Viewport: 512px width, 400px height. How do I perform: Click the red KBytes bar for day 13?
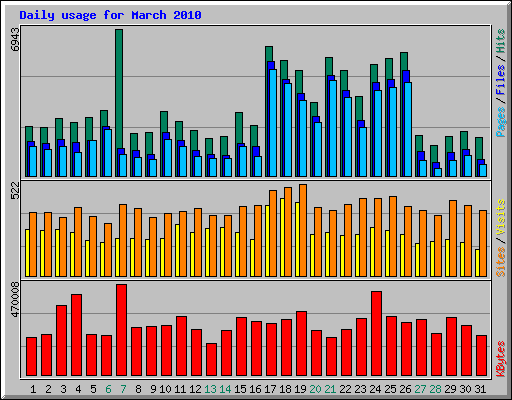tap(211, 360)
